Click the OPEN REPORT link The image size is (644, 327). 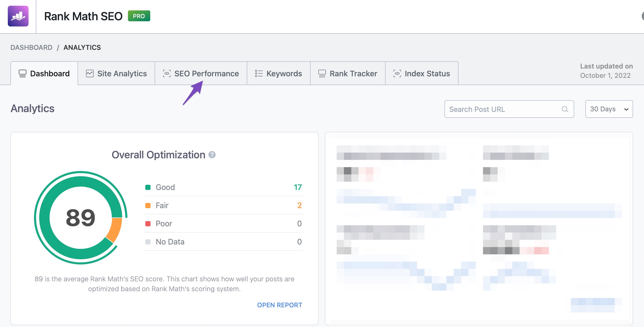click(279, 305)
